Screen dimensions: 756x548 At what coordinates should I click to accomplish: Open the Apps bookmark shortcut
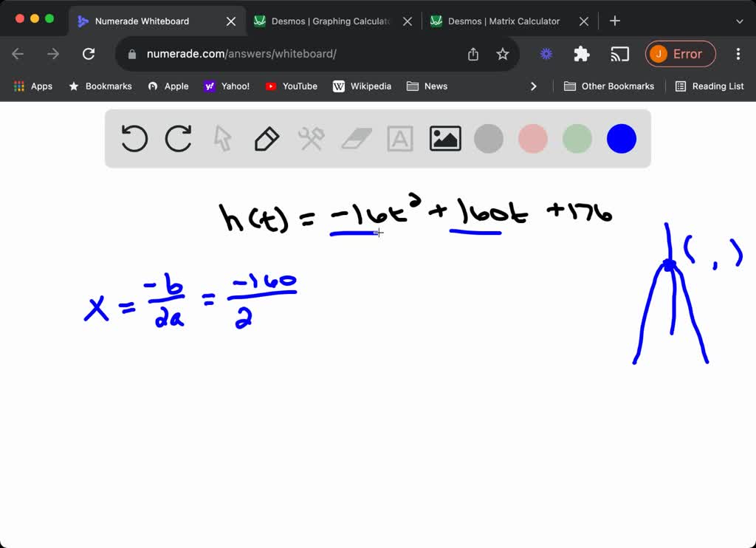click(32, 86)
